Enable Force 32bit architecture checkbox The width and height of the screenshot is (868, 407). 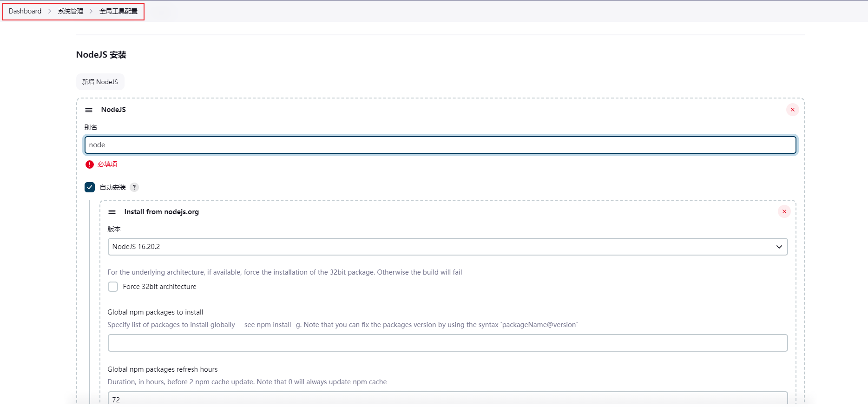pos(113,287)
